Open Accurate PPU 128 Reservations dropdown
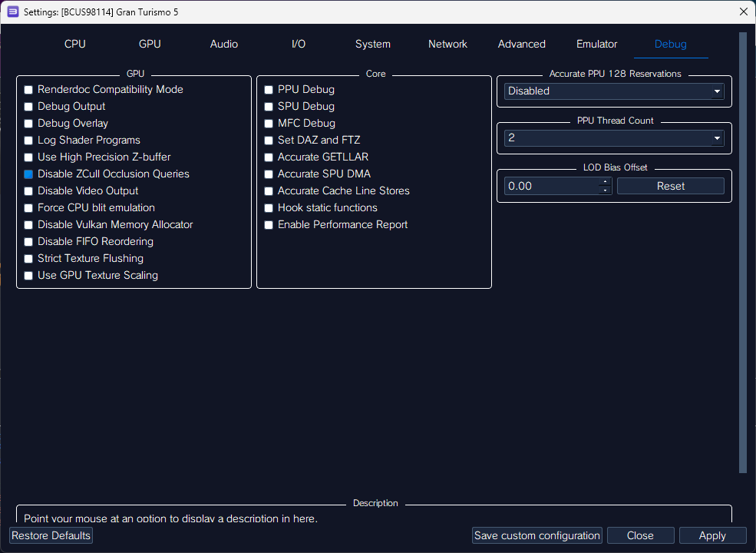The image size is (756, 553). click(x=614, y=91)
